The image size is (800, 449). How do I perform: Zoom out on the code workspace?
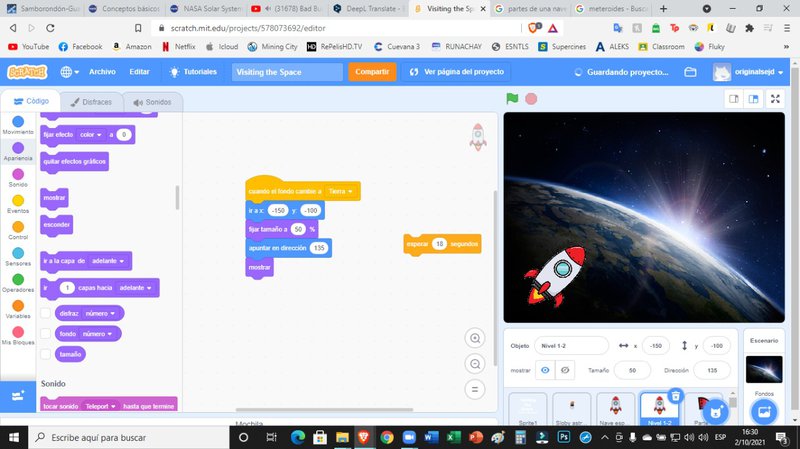(x=475, y=364)
